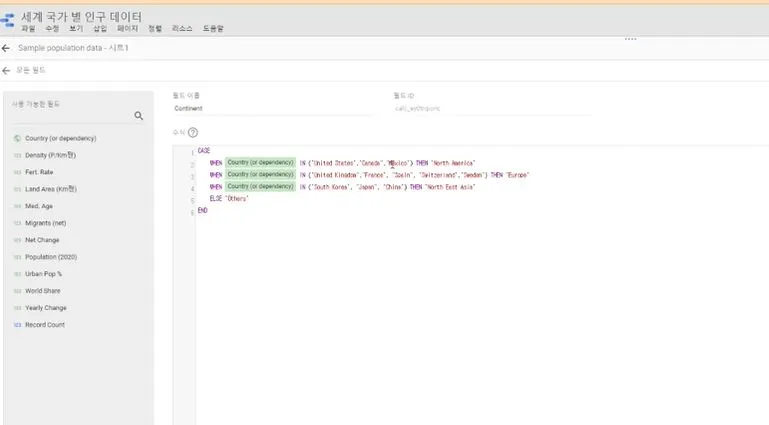
Task: Click the Country chip on the North America line
Action: click(260, 163)
